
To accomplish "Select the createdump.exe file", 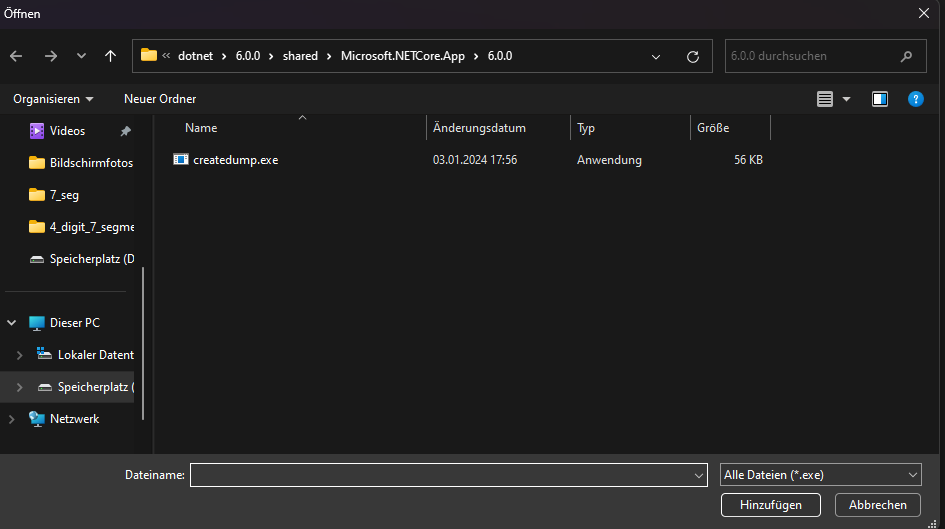I will click(x=235, y=160).
